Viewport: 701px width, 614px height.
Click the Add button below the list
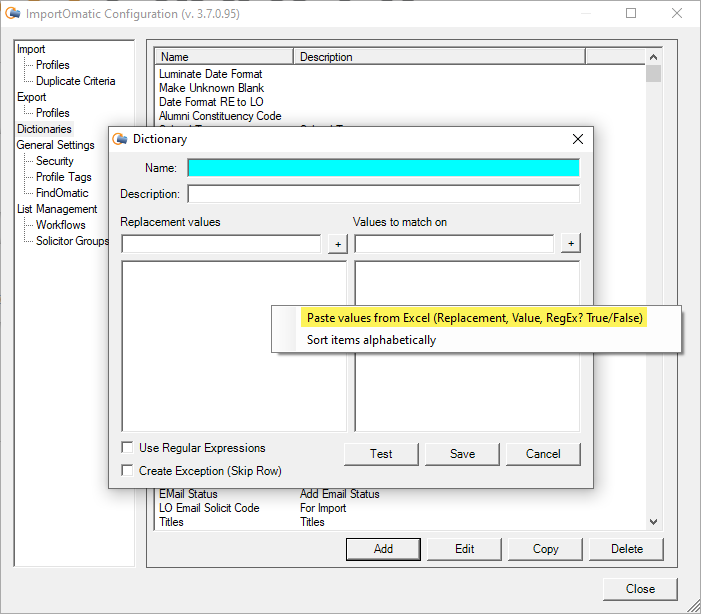tap(383, 549)
